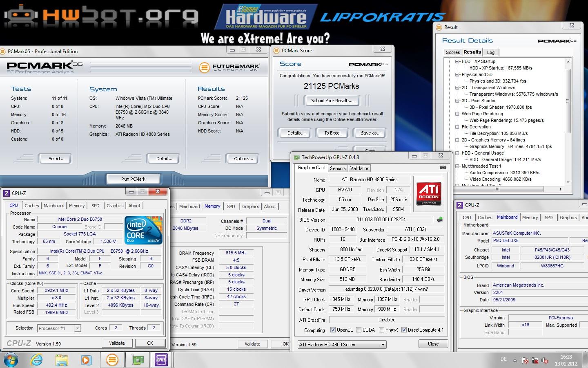Screen dimensions: 588x368
Task: Click the Core Speed 3939.1 MHz field
Action: point(57,291)
